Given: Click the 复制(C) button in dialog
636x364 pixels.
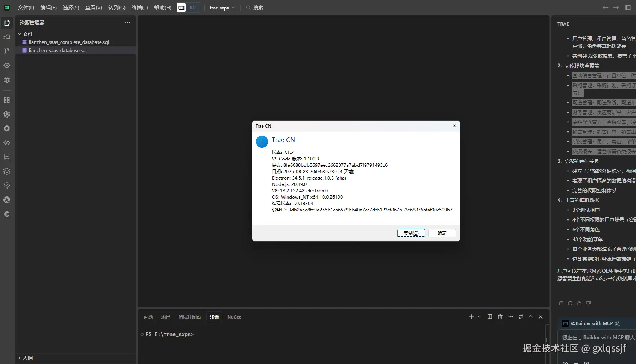Looking at the screenshot, I should click(x=411, y=233).
